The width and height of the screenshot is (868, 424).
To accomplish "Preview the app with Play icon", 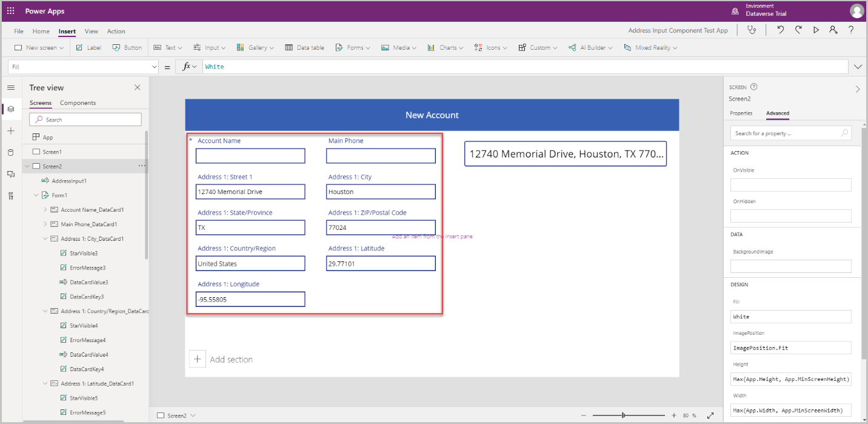I will tap(816, 30).
